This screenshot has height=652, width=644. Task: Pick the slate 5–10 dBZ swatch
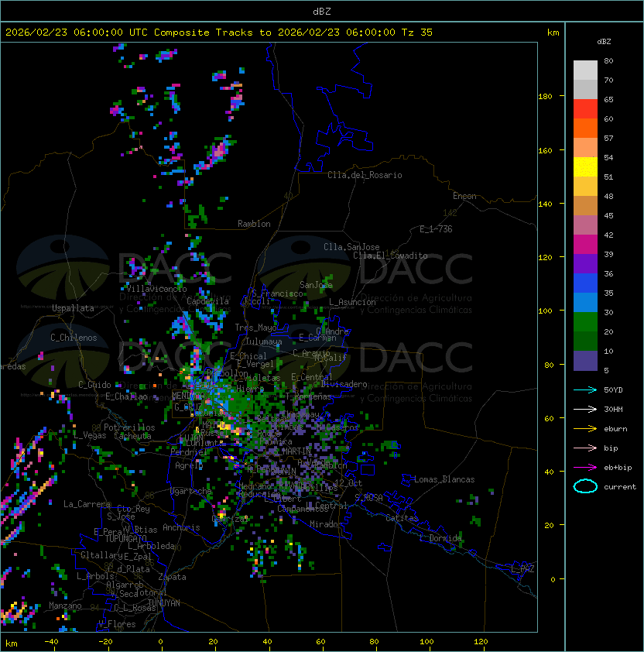(585, 361)
